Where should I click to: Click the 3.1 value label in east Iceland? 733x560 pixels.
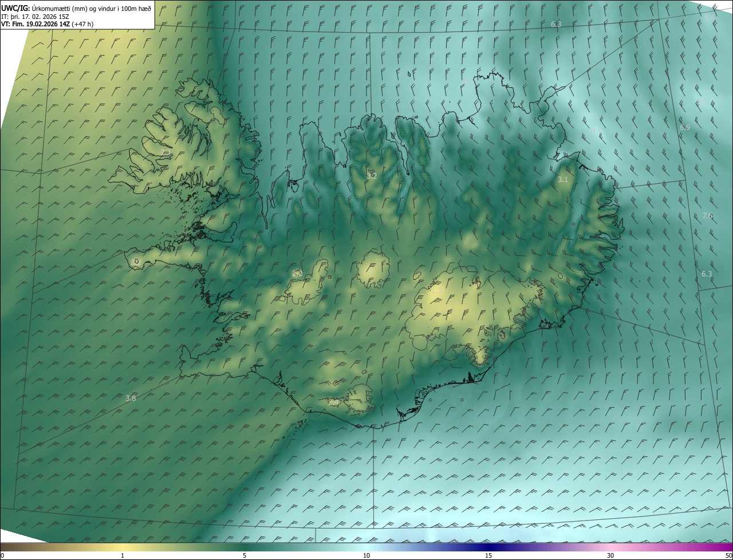[563, 179]
